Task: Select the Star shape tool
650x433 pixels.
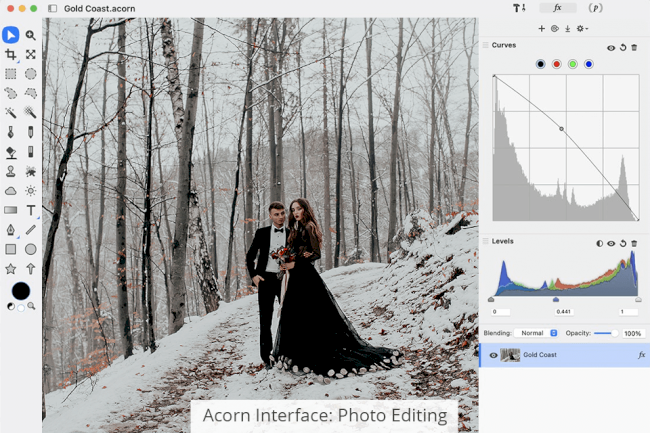Action: click(x=11, y=269)
